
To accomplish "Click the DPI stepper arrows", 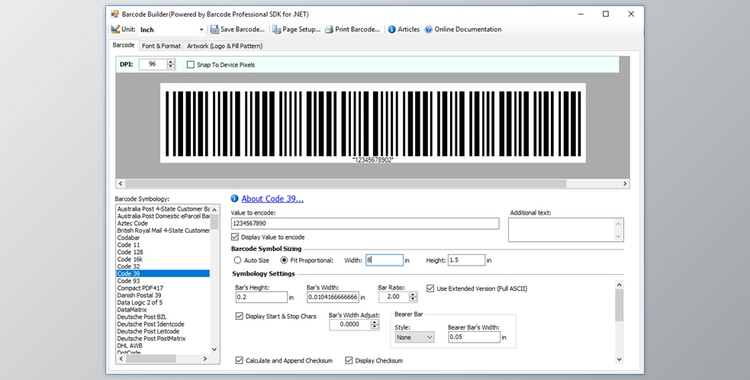I will (171, 64).
